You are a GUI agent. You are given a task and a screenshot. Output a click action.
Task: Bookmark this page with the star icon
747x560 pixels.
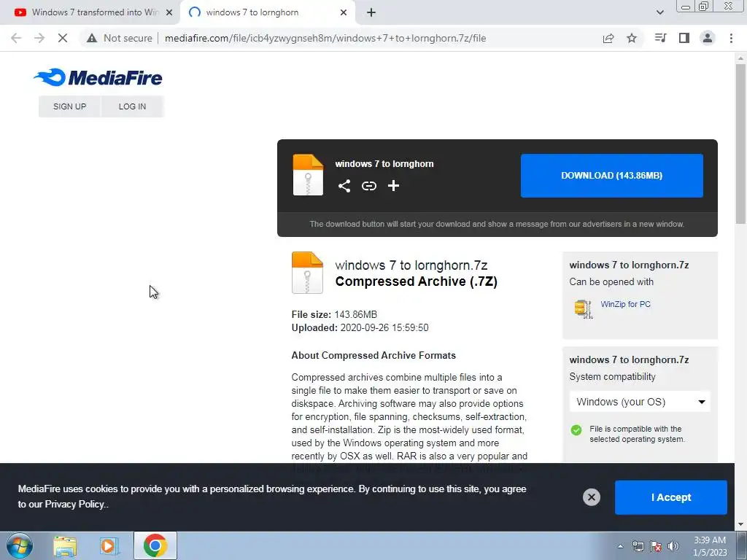click(x=632, y=38)
